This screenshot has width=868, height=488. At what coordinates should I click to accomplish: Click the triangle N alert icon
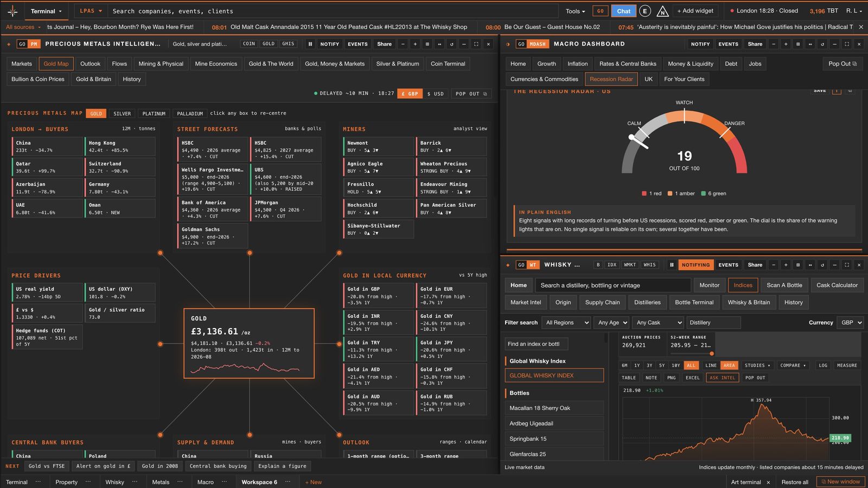[662, 11]
